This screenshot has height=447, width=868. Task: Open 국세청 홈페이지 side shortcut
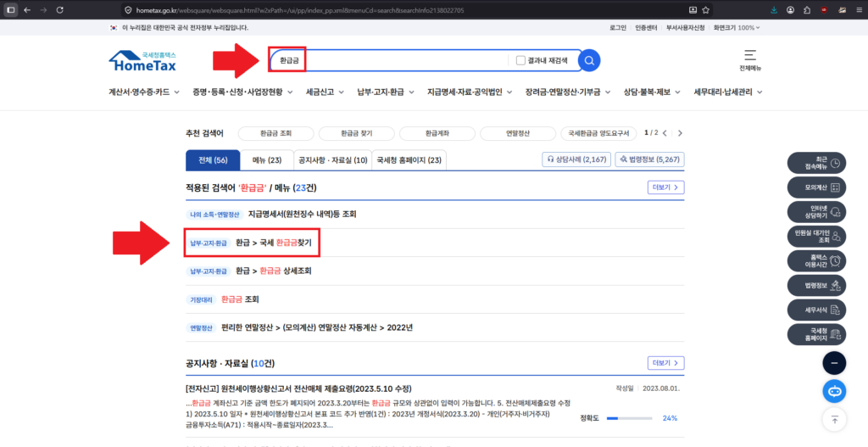(816, 334)
